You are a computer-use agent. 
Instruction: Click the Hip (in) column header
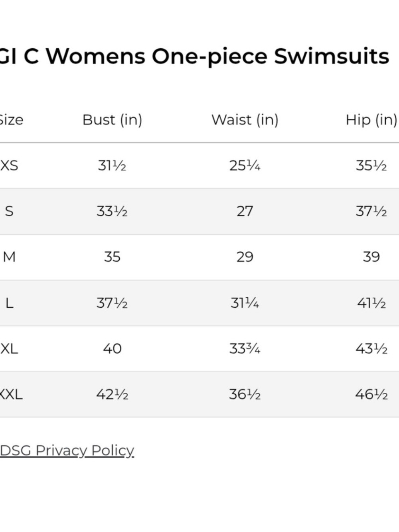click(x=371, y=120)
